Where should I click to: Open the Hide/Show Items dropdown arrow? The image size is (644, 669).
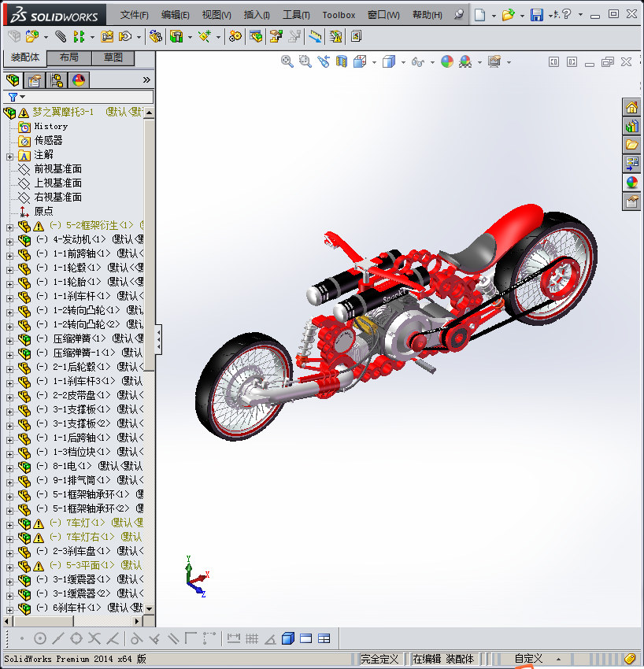[432, 63]
